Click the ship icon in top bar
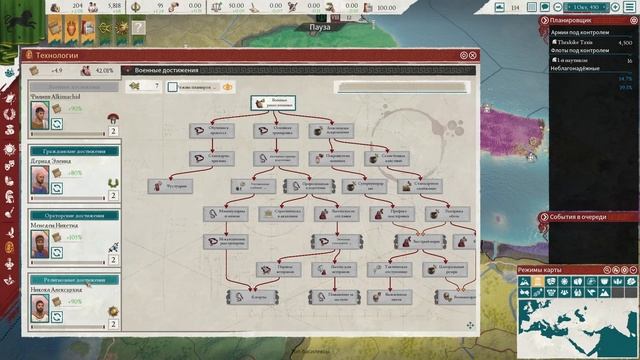 click(500, 7)
